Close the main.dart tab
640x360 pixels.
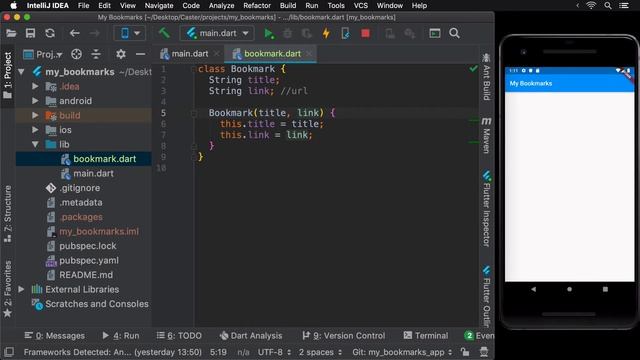(217, 54)
